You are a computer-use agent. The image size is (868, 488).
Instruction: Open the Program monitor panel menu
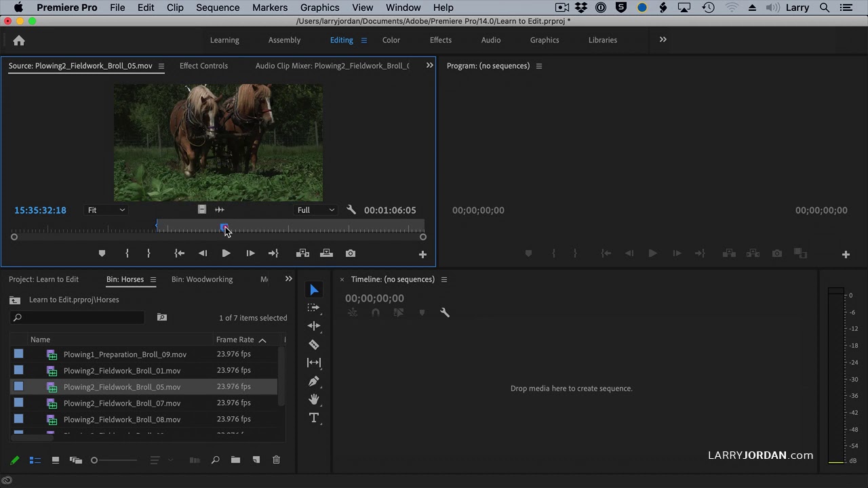point(539,66)
